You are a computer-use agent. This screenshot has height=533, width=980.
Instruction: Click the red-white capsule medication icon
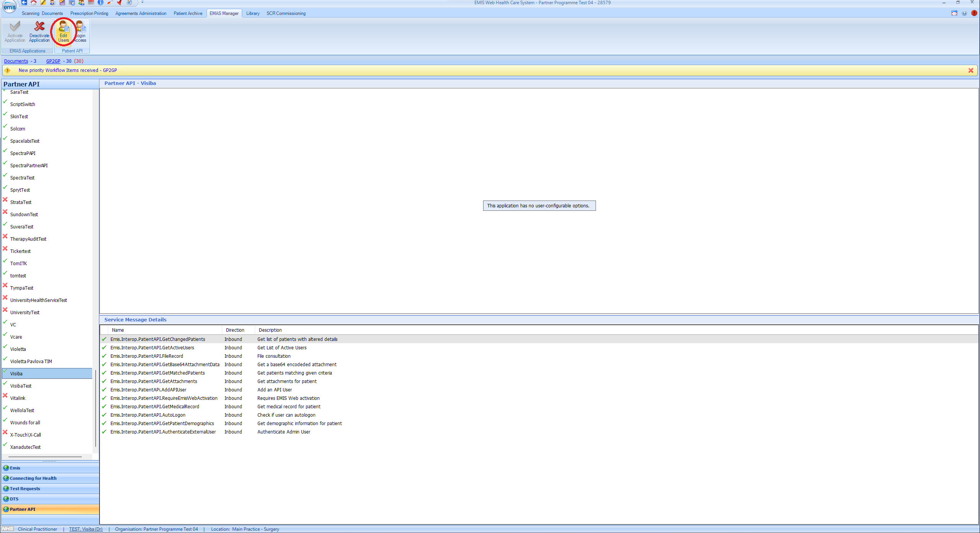[x=110, y=3]
